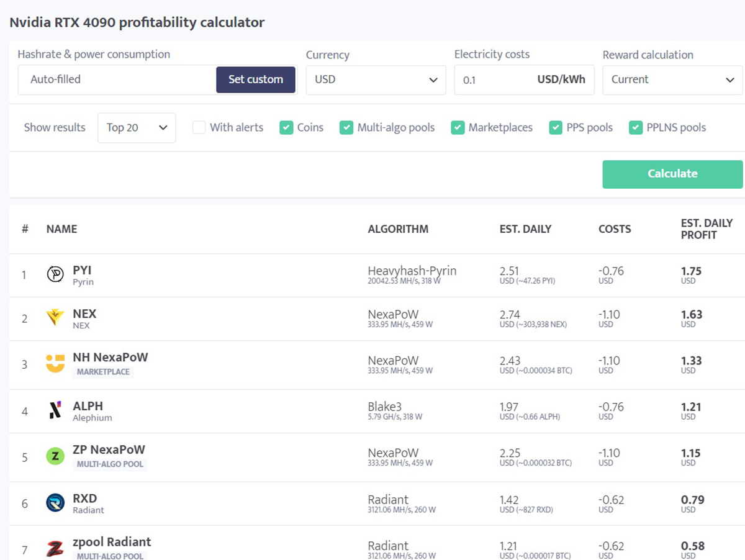
Task: Click the red zpool Radiant icon
Action: coord(55,549)
